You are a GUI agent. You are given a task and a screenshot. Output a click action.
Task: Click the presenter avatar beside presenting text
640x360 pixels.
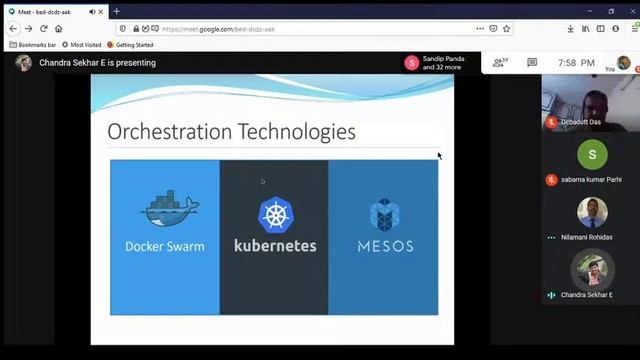pyautogui.click(x=23, y=63)
